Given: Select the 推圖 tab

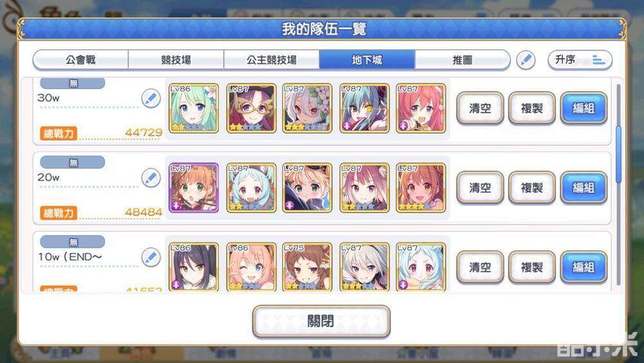Looking at the screenshot, I should [x=462, y=60].
